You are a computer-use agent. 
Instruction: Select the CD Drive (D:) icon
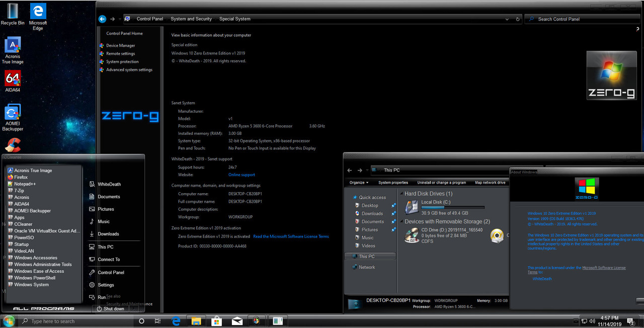[412, 235]
